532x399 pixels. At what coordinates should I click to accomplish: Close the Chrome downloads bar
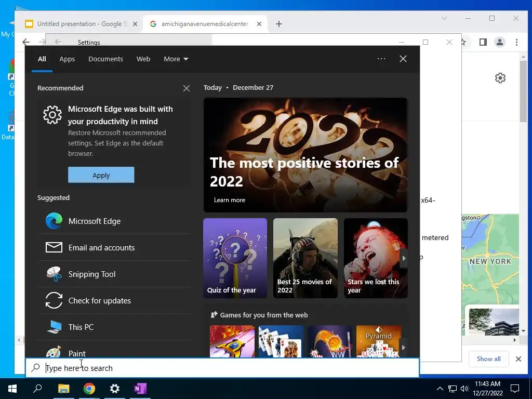coord(518,358)
